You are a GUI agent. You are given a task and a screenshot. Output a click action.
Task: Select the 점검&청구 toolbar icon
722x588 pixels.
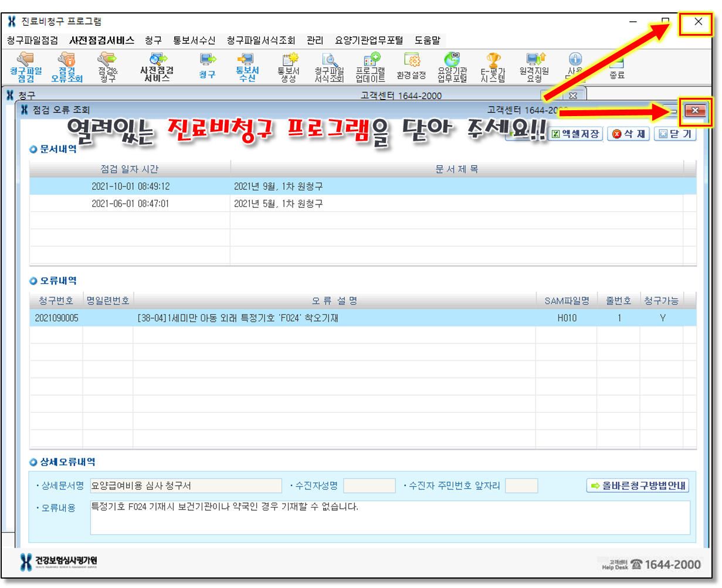pyautogui.click(x=107, y=67)
